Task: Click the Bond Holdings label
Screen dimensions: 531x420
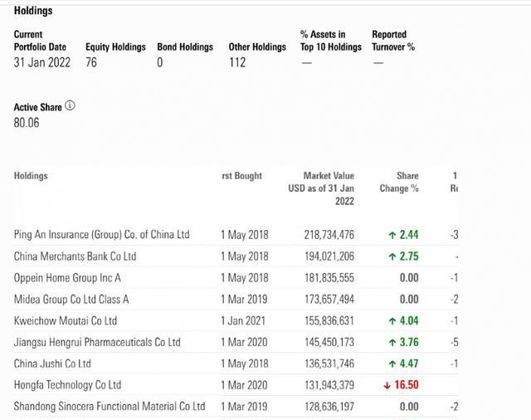Action: point(185,46)
